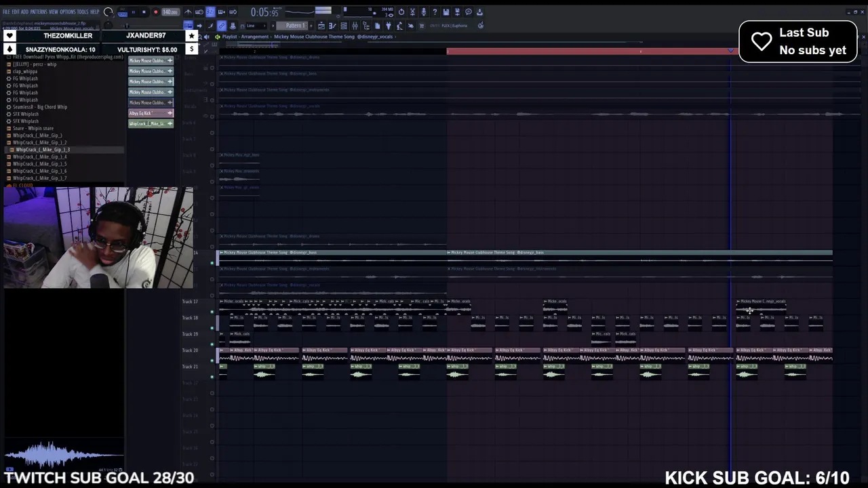
Task: Open the FILE menu
Action: point(6,12)
